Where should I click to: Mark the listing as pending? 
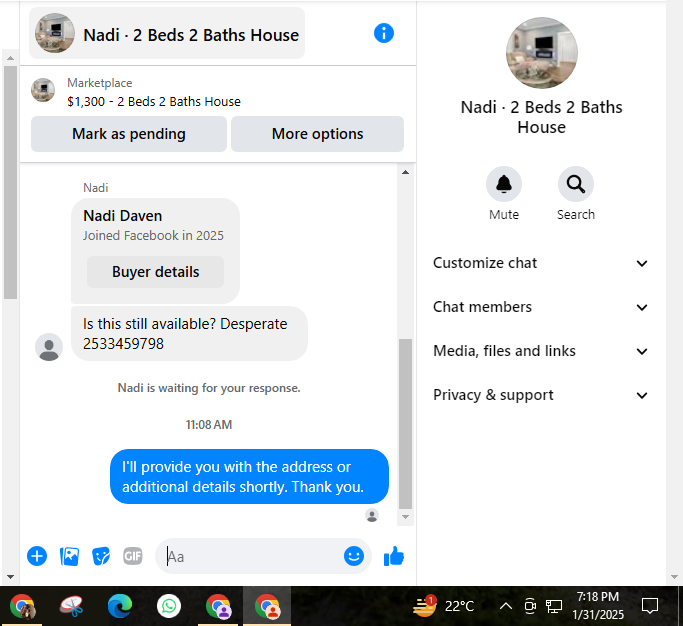point(129,134)
